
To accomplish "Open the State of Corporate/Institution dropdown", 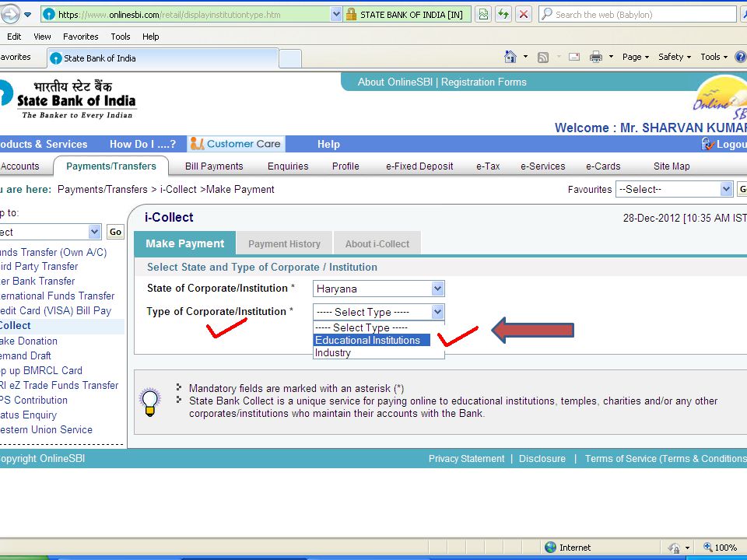I will pyautogui.click(x=379, y=289).
